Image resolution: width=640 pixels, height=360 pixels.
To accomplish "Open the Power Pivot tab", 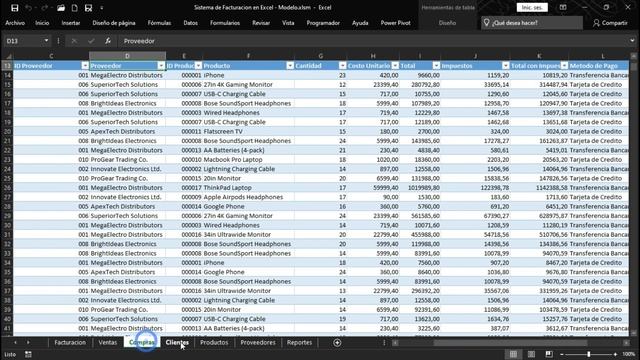I will pos(396,23).
